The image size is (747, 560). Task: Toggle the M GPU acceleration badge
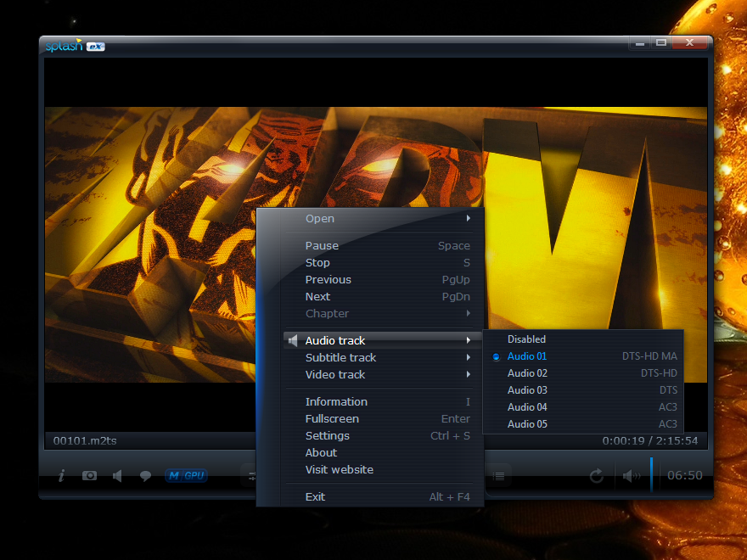click(186, 475)
